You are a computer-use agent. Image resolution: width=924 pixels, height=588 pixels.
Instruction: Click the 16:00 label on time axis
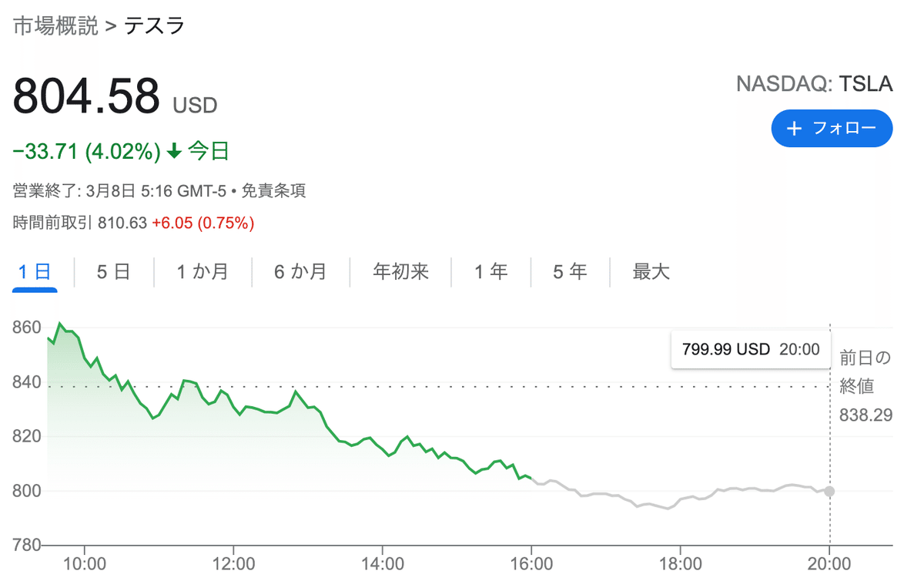[531, 564]
